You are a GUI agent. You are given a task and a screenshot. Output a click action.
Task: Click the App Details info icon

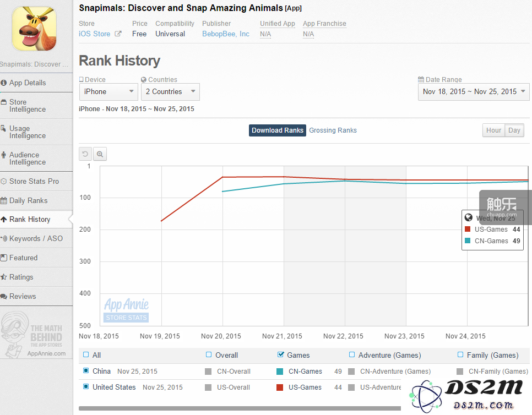[x=4, y=83]
